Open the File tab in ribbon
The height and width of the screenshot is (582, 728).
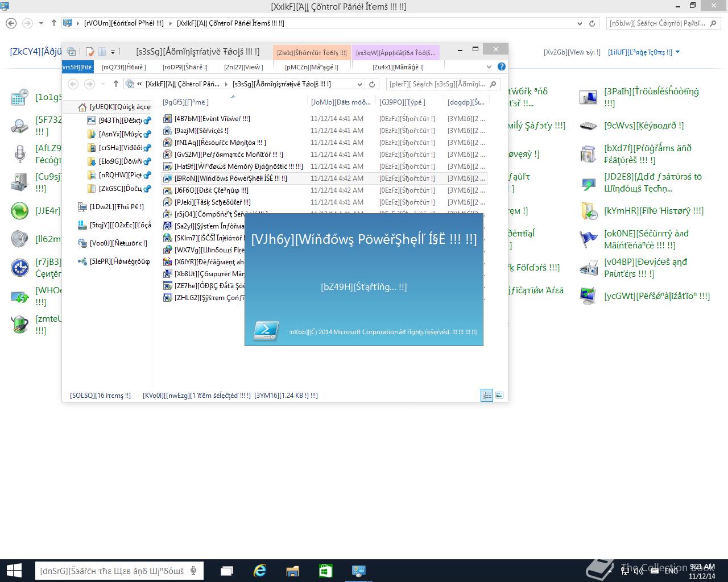[77, 67]
